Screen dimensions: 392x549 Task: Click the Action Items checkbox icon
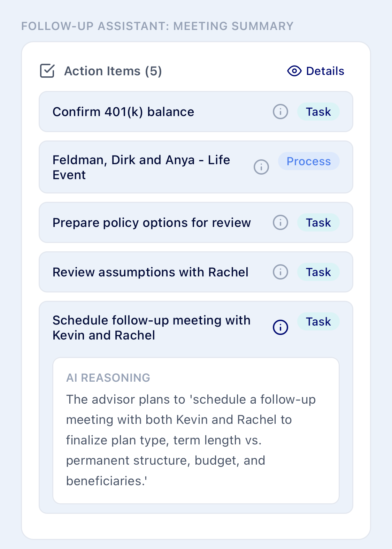[x=47, y=71]
